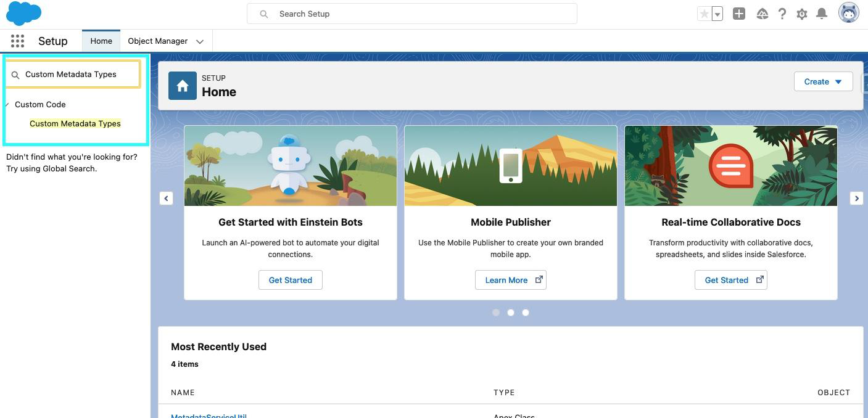
Task: Open the App Launcher grid icon
Action: pyautogui.click(x=17, y=41)
